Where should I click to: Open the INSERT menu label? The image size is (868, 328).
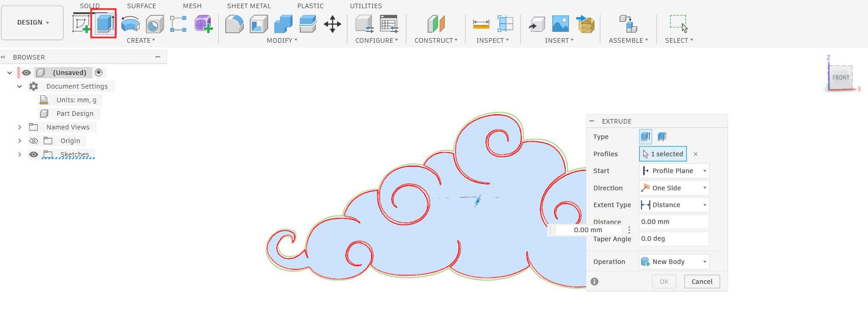click(x=559, y=40)
